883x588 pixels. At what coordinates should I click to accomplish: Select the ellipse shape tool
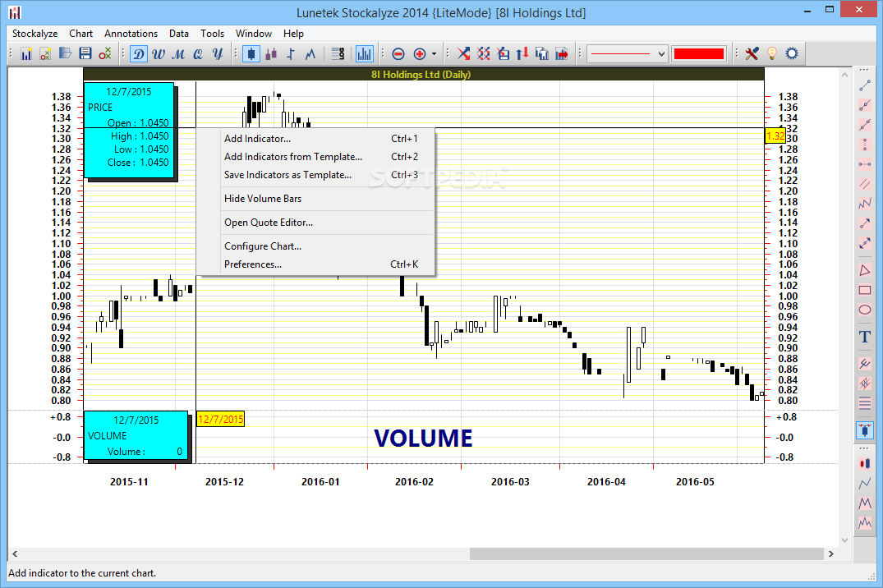pyautogui.click(x=865, y=310)
